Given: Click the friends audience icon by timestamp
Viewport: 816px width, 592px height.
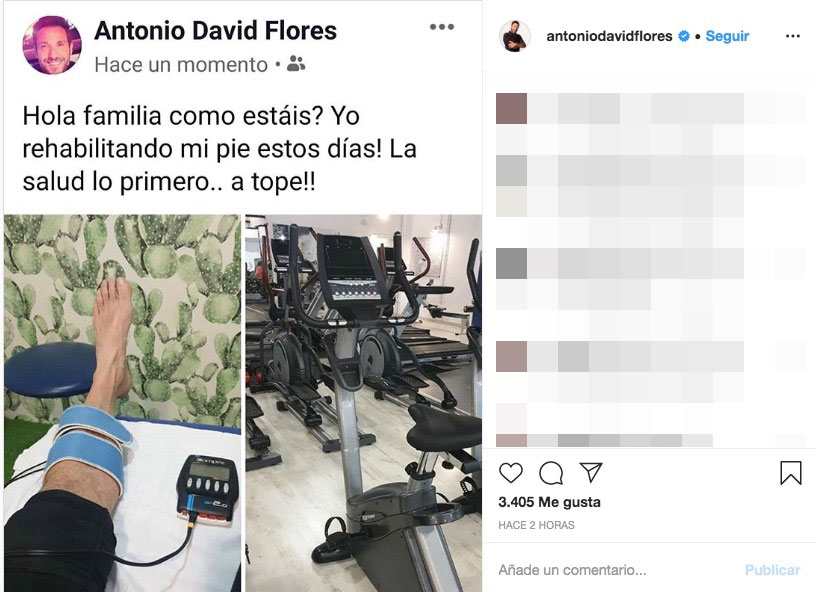Looking at the screenshot, I should (x=296, y=63).
